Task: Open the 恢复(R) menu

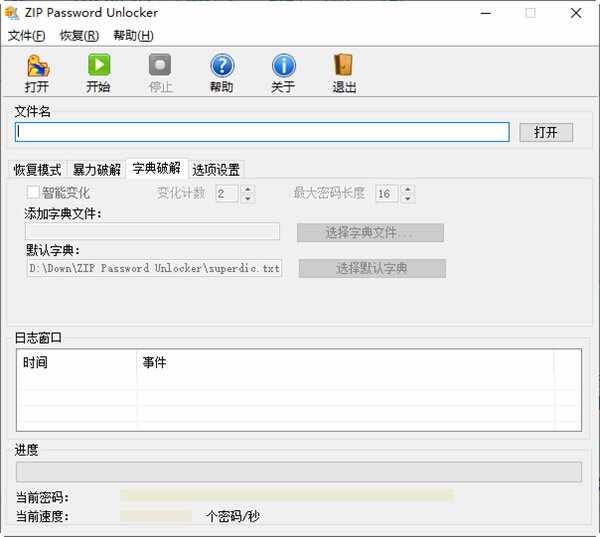Action: pyautogui.click(x=79, y=36)
